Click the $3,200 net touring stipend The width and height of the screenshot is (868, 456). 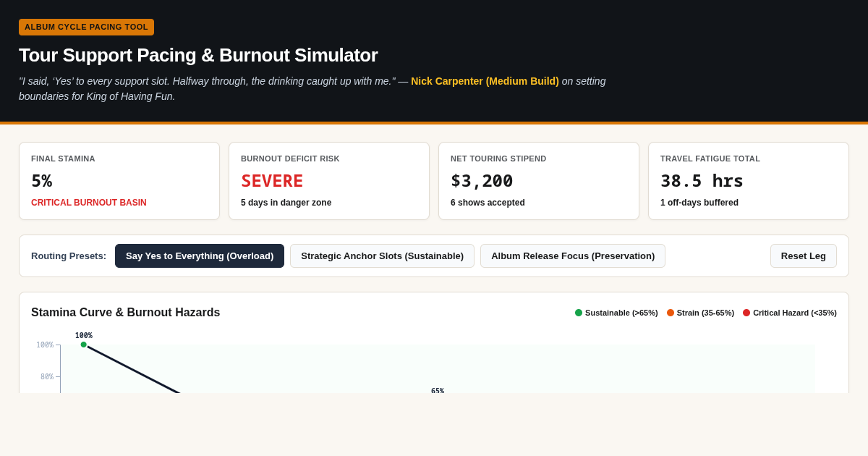(x=482, y=181)
